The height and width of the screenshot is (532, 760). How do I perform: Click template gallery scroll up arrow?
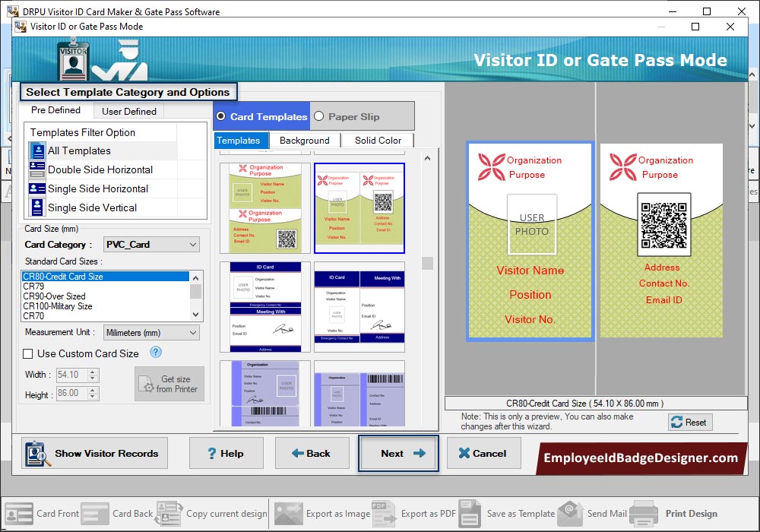click(x=427, y=158)
